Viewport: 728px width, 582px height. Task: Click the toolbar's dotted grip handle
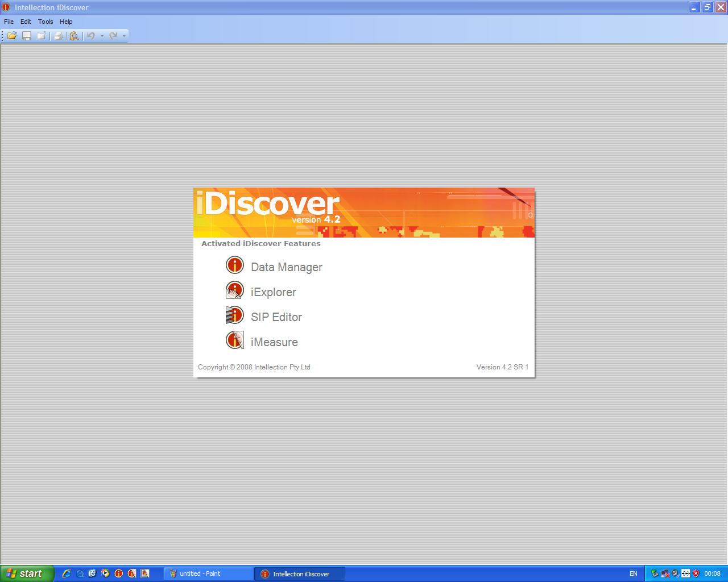pos(3,36)
